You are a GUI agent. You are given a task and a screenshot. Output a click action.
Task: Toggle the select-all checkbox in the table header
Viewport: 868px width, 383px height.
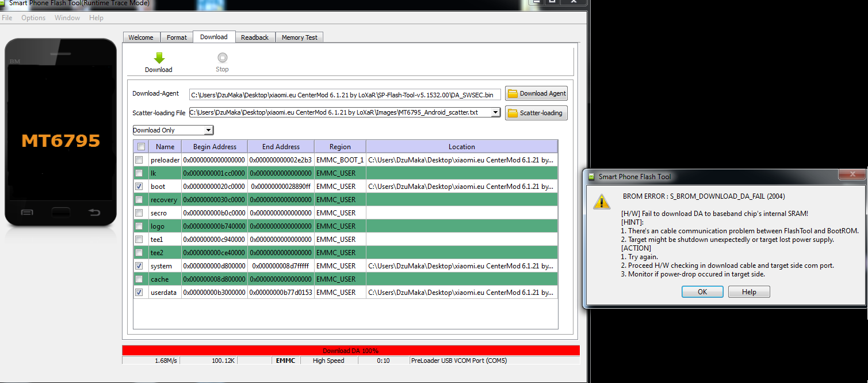pyautogui.click(x=142, y=147)
